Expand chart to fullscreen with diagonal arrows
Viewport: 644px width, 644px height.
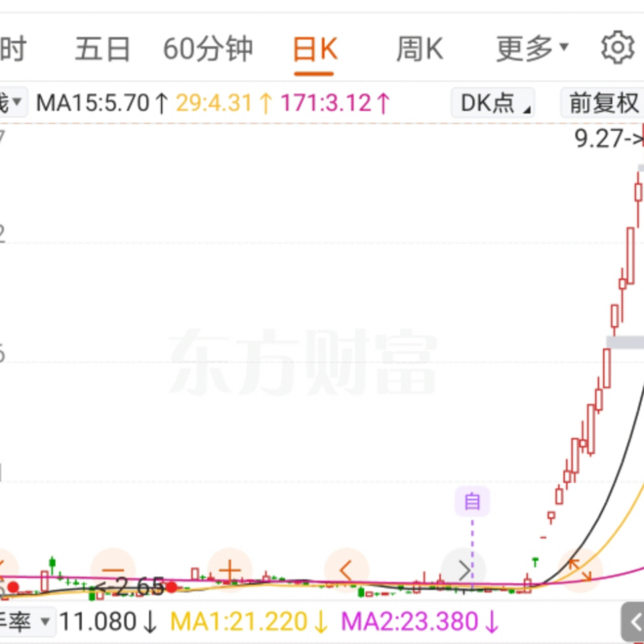(580, 570)
